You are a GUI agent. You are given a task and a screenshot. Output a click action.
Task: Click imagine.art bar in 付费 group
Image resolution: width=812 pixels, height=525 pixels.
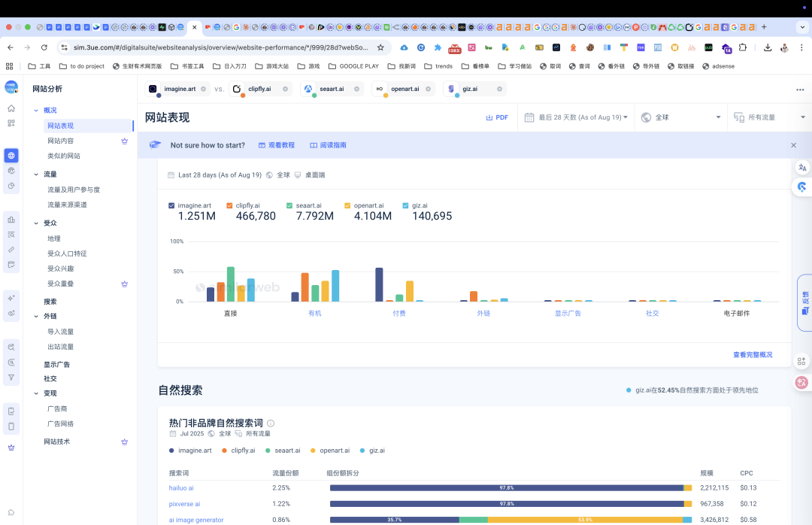[x=379, y=284]
